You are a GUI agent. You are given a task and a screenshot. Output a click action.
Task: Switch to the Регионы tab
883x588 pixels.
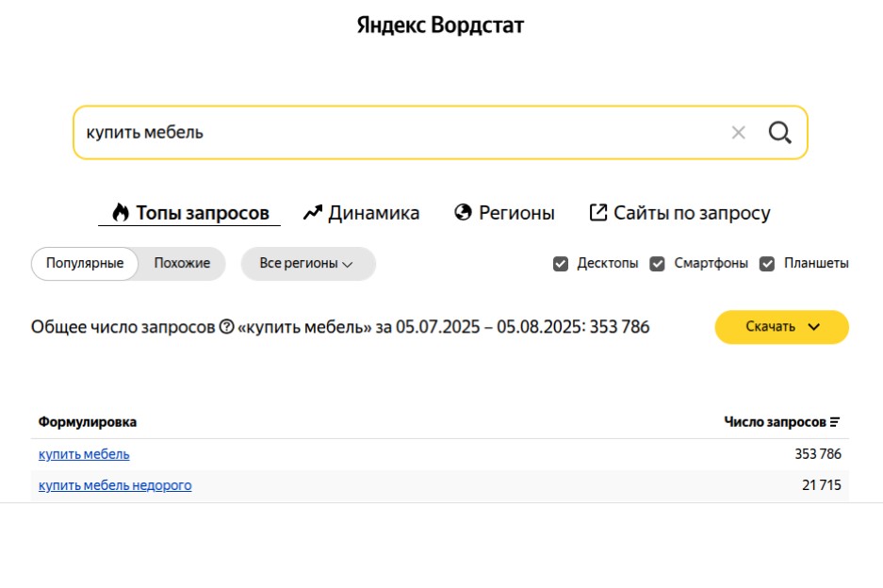[504, 213]
